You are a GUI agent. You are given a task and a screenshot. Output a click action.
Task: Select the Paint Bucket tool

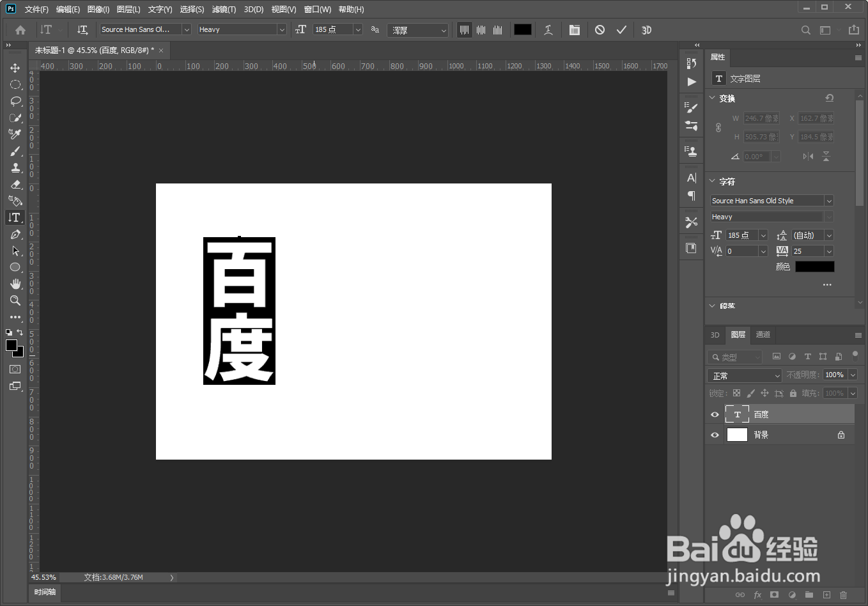15,201
